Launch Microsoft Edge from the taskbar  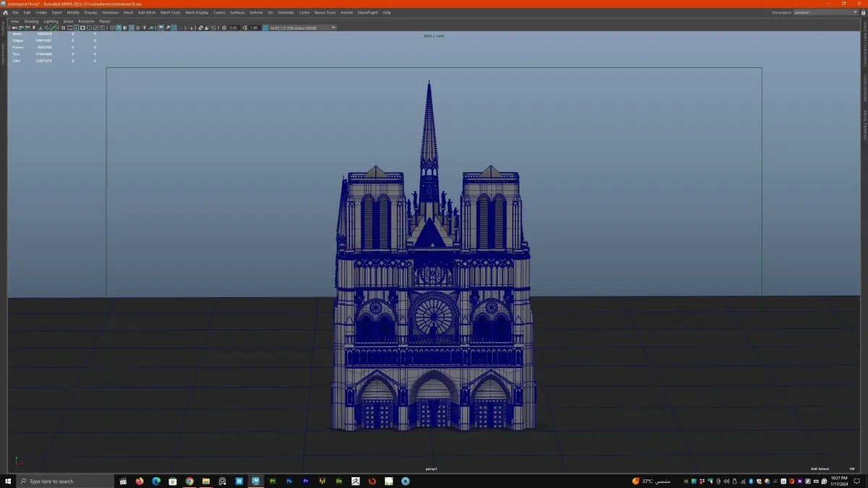coord(156,481)
